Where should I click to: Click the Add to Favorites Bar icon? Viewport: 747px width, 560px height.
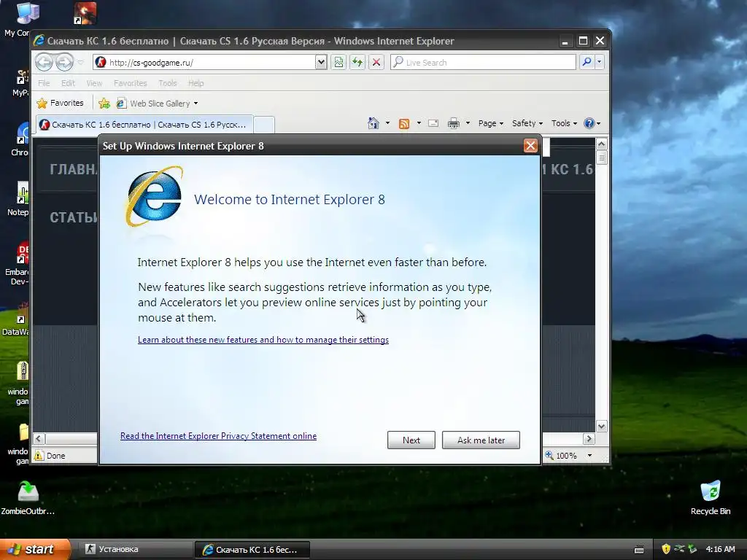(x=104, y=104)
